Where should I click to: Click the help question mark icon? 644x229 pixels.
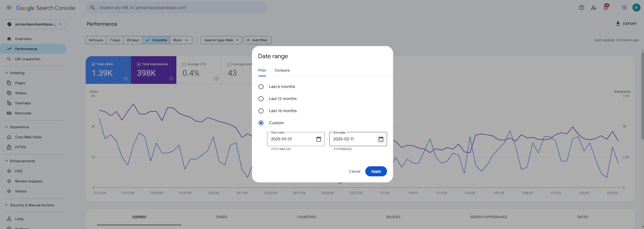tap(581, 8)
